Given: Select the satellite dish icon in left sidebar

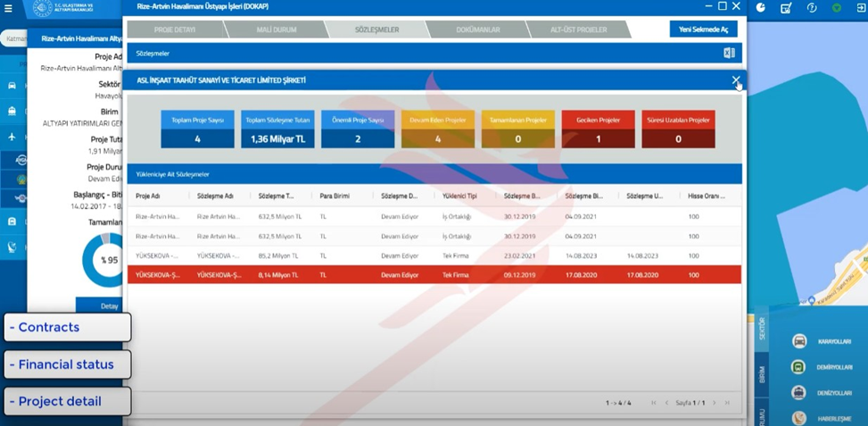Looking at the screenshot, I should [12, 247].
